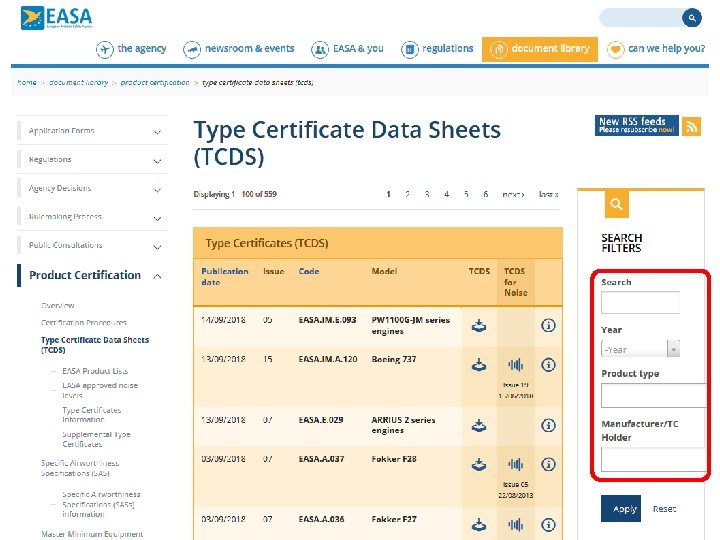Screen dimensions: 720x540
Task: Open noise TCDS for Boeing 737
Action: pos(516,365)
